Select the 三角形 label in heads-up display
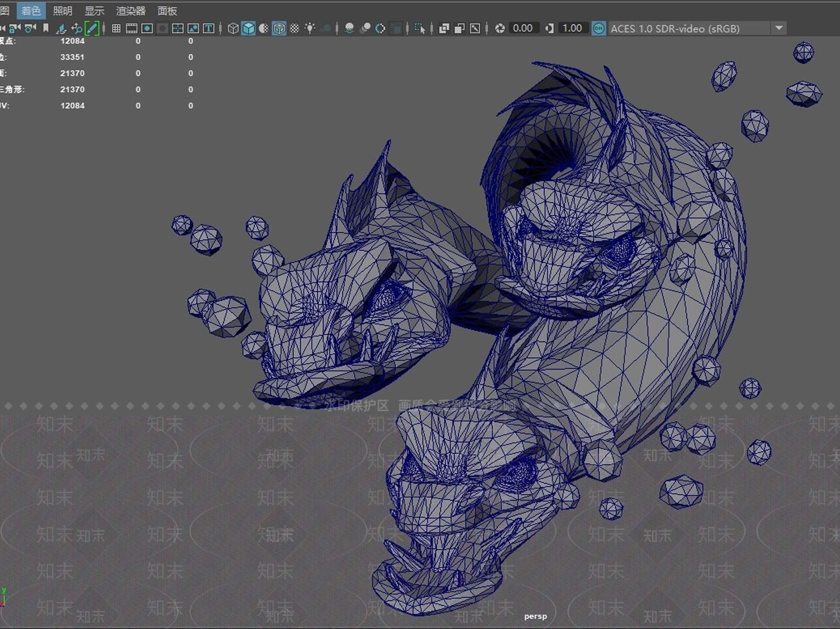The height and width of the screenshot is (629, 840). pos(12,89)
